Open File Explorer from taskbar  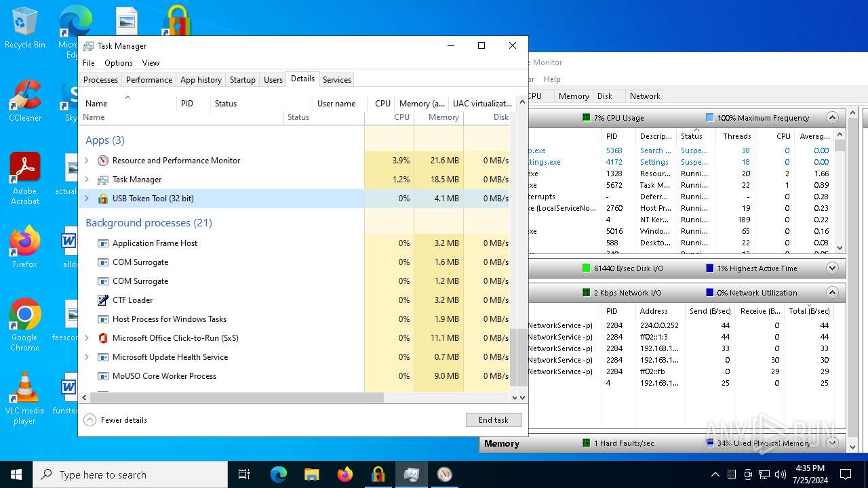(x=311, y=474)
